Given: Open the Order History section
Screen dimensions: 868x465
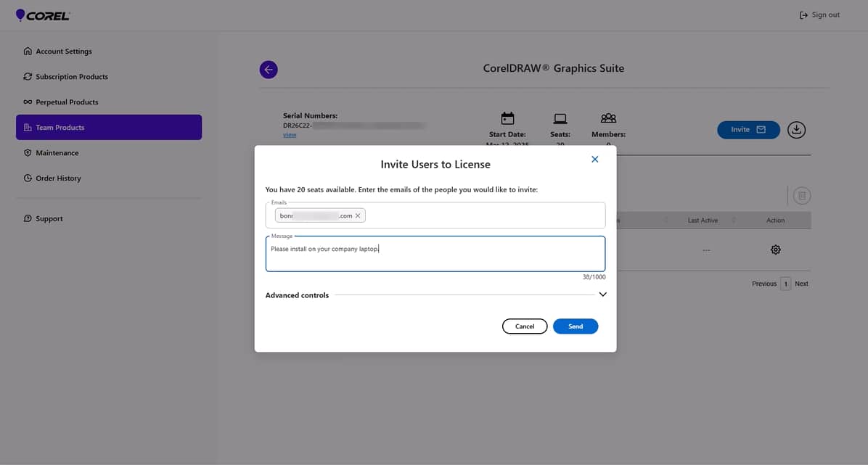Looking at the screenshot, I should click(27, 178).
